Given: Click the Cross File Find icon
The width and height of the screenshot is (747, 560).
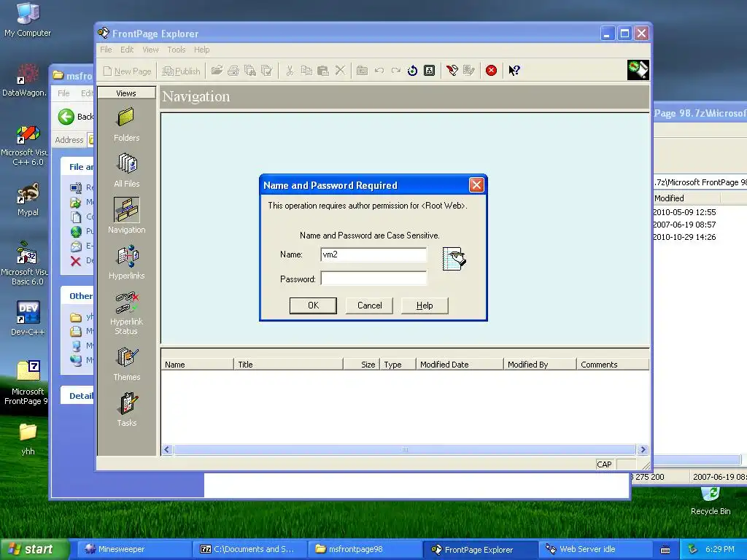Looking at the screenshot, I should [250, 71].
